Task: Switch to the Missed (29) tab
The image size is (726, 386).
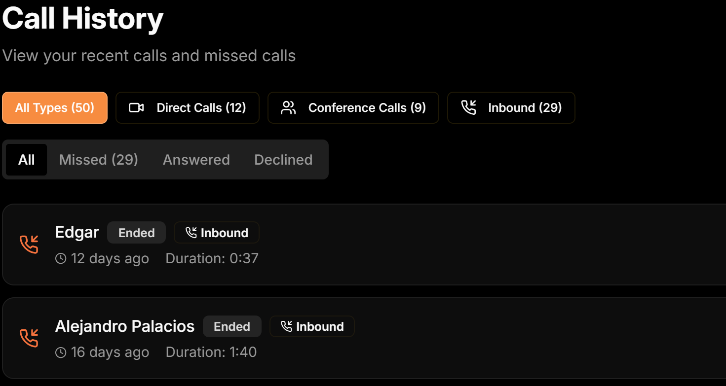Action: coord(99,160)
